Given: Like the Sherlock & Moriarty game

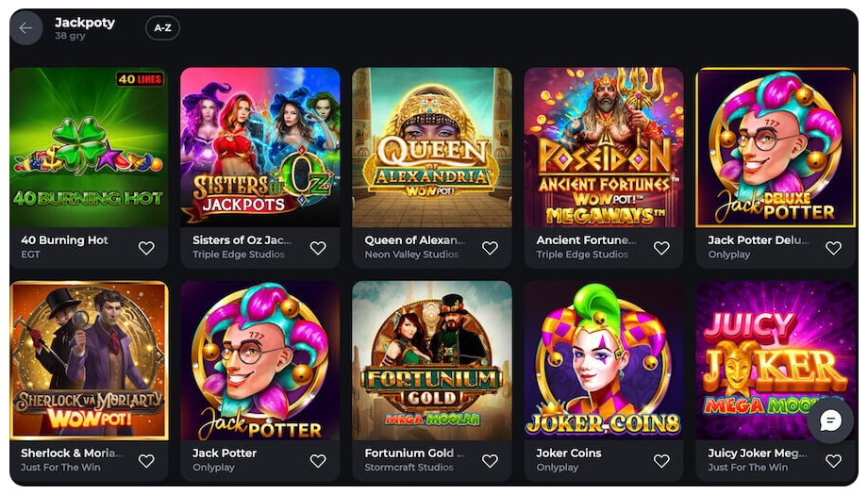Looking at the screenshot, I should click(146, 461).
